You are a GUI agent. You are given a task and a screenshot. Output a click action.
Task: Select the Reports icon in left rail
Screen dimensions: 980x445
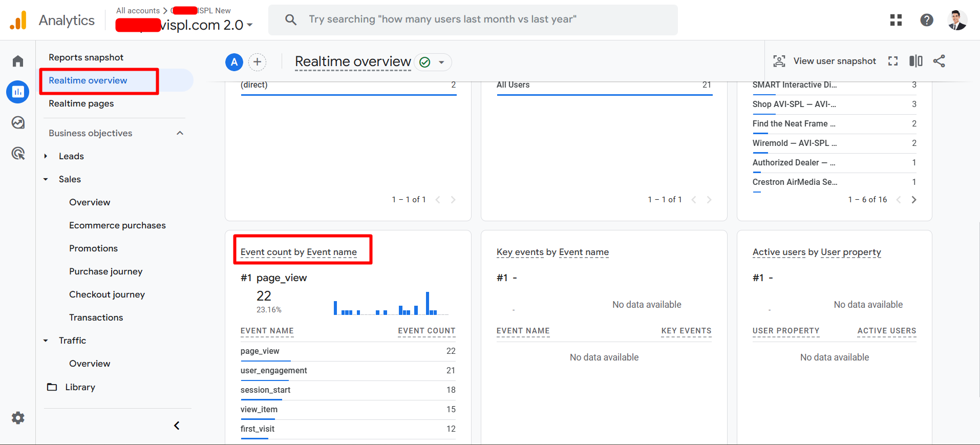tap(18, 92)
